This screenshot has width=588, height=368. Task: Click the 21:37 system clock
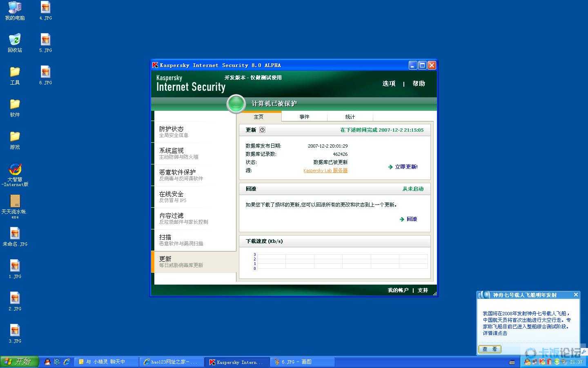point(576,362)
